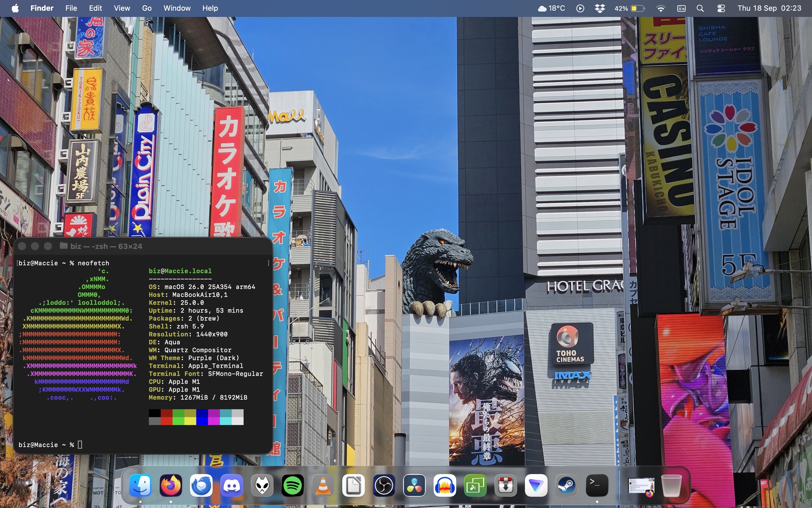Click the Now Playing menu bar icon
Viewport: 812px width, 508px height.
pos(580,8)
